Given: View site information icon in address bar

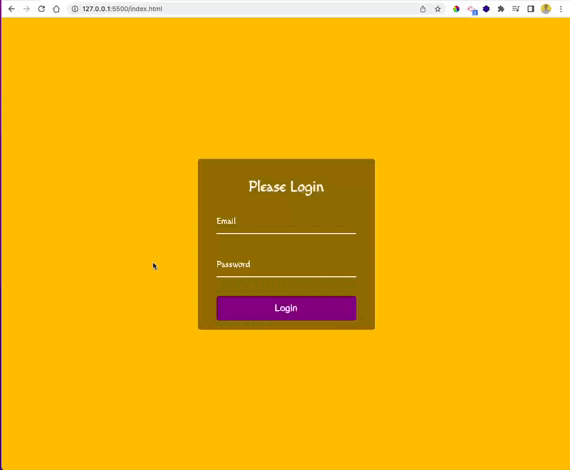Looking at the screenshot, I should [75, 9].
